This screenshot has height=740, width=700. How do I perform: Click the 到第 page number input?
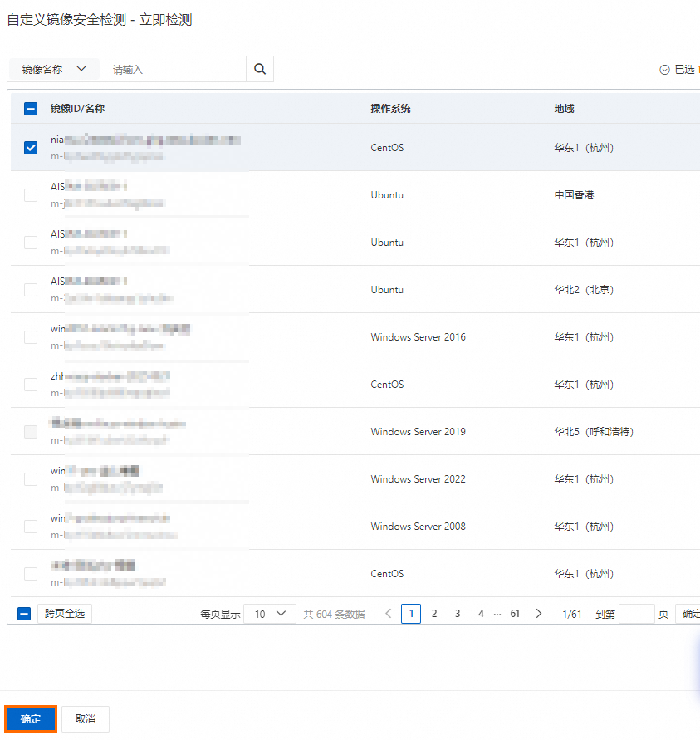point(636,614)
